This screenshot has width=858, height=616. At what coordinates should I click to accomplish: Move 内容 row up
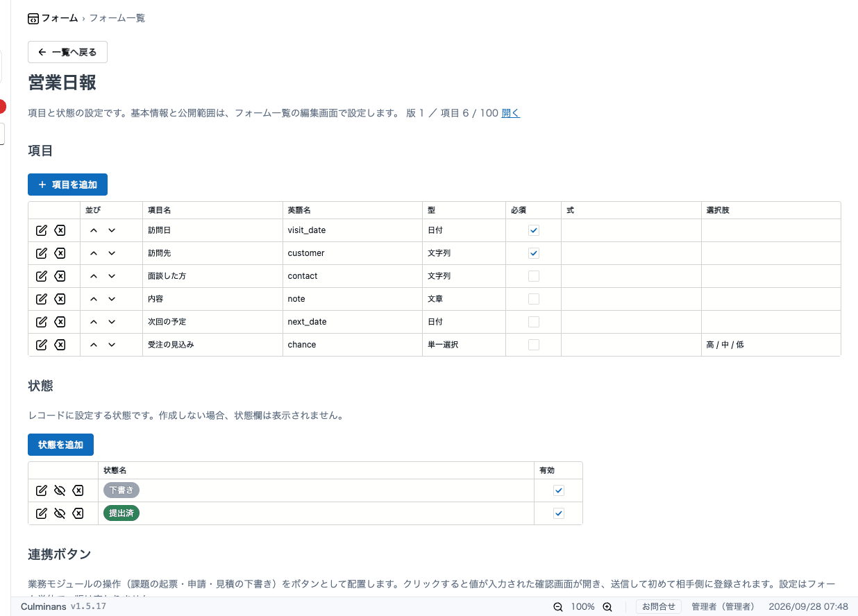point(94,299)
